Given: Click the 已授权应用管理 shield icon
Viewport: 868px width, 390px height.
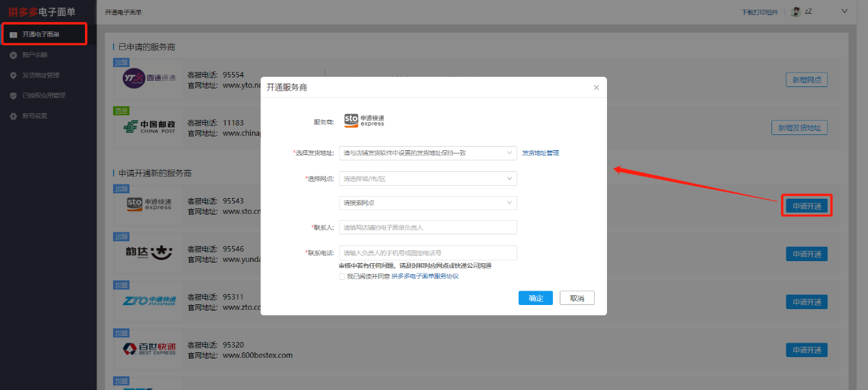Looking at the screenshot, I should pyautogui.click(x=13, y=96).
